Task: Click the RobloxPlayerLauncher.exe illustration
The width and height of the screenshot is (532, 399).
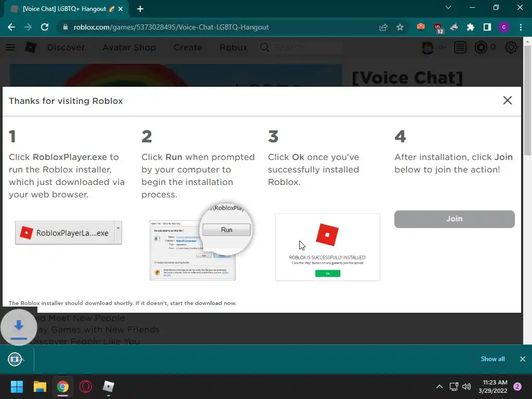Action: point(69,233)
